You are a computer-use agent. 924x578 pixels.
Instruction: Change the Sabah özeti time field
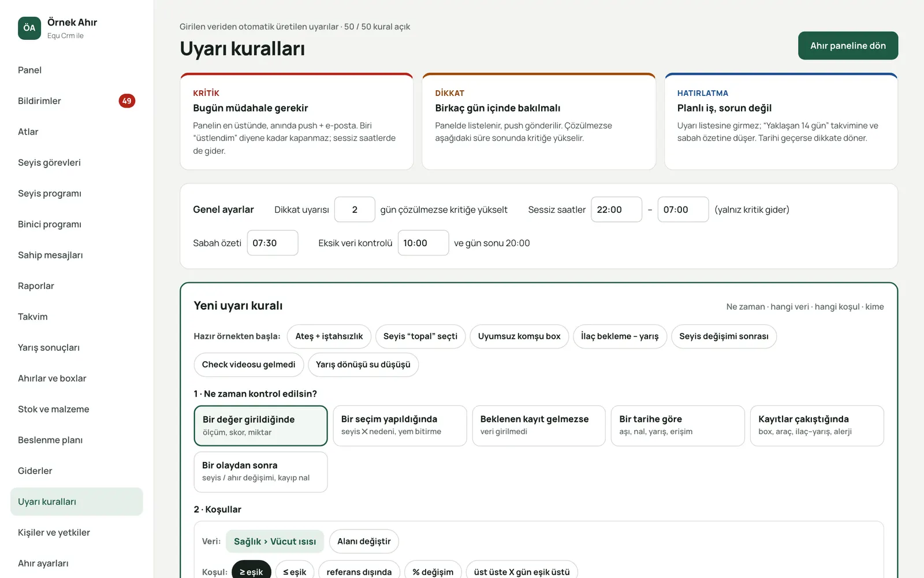[273, 243]
